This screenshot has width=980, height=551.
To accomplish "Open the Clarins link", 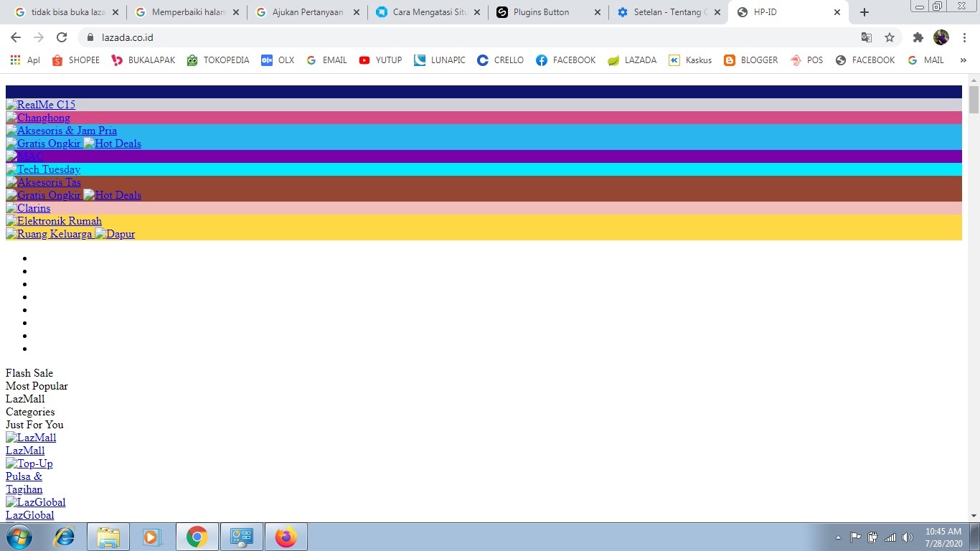I will point(28,208).
